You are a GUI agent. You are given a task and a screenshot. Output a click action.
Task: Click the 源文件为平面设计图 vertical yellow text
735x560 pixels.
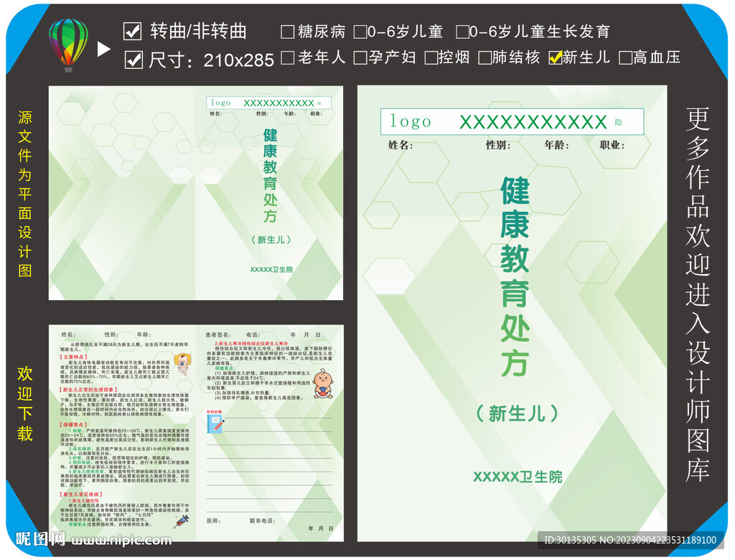click(25, 194)
